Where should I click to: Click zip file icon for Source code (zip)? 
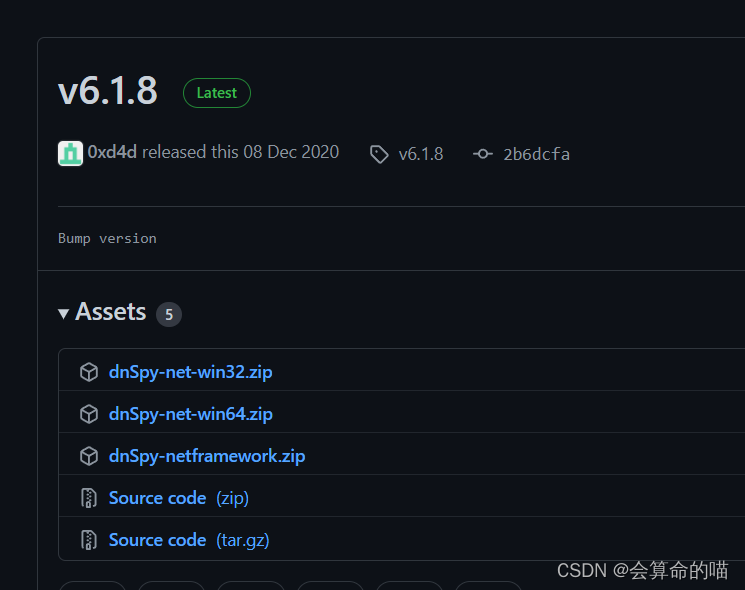(89, 498)
